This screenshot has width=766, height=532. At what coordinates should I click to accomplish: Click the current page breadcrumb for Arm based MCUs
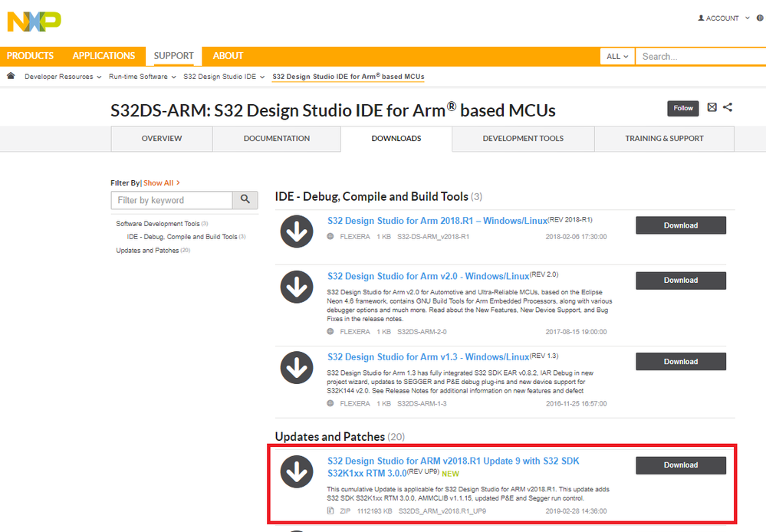(x=348, y=77)
